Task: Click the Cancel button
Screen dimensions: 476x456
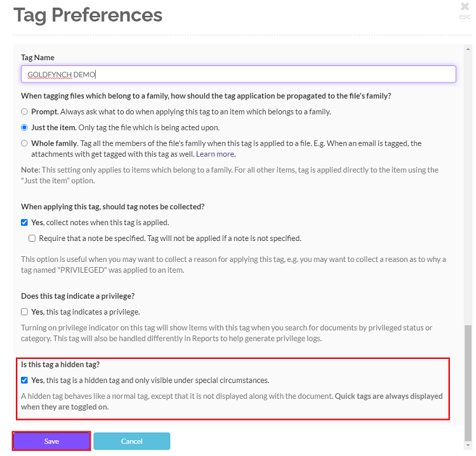Action: [131, 441]
